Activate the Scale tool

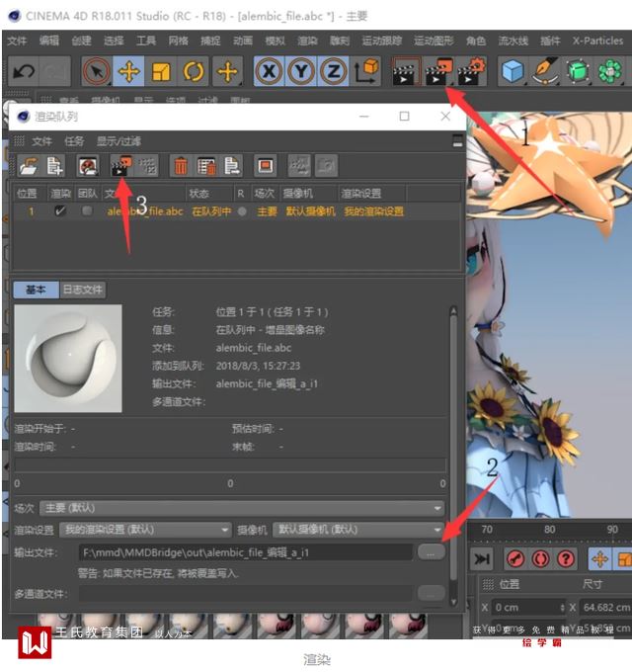(161, 71)
